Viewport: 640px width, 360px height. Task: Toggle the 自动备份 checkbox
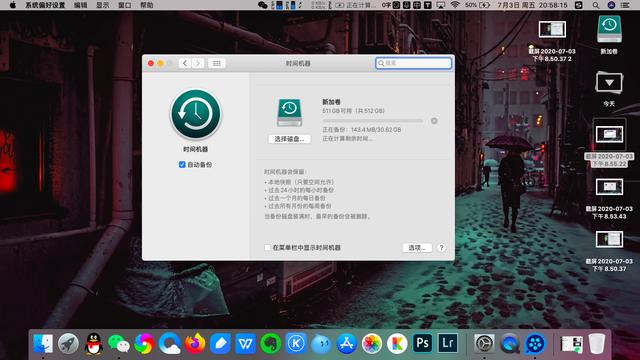tap(182, 164)
